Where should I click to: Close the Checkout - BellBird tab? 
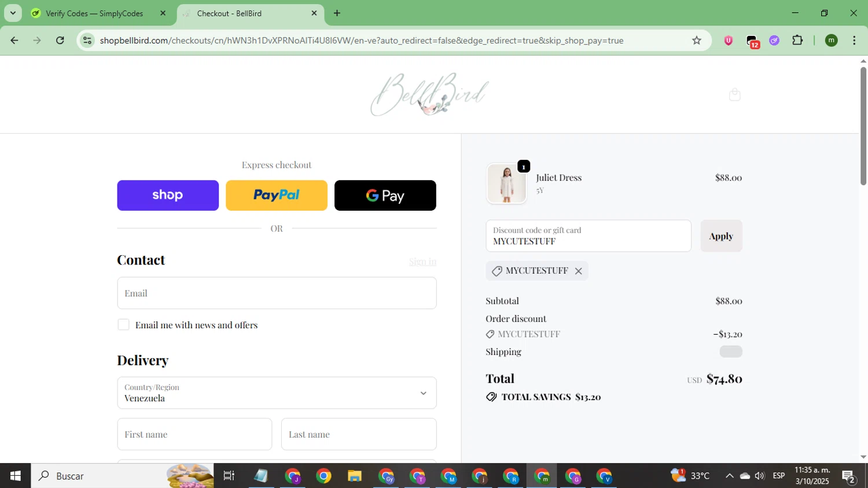[x=314, y=13]
